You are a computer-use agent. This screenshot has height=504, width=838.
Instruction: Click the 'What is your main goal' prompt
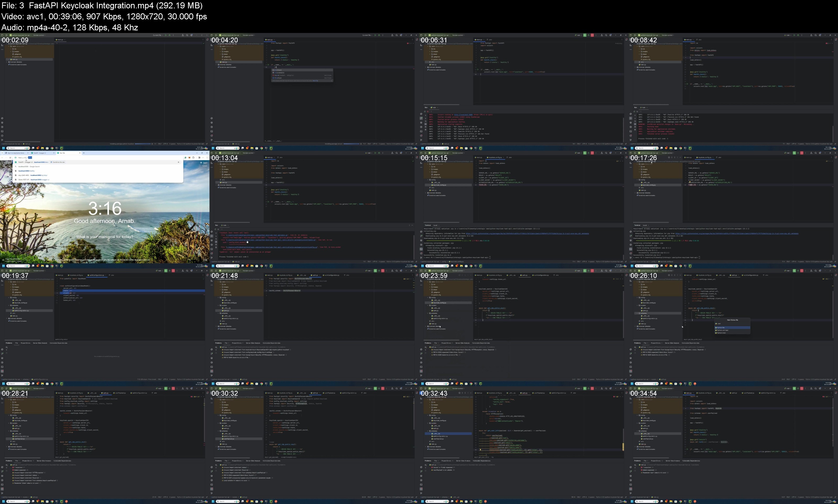(x=105, y=237)
